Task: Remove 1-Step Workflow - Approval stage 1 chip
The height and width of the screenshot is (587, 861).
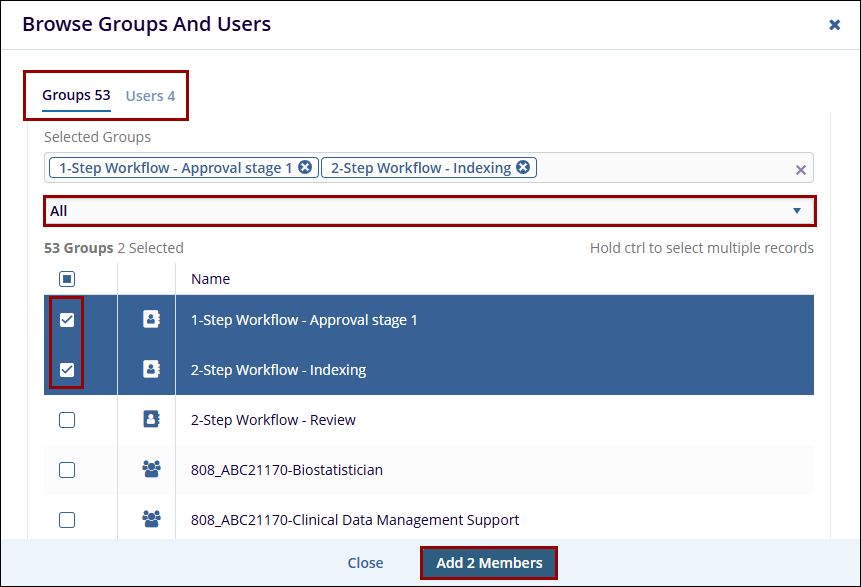Action: point(305,168)
